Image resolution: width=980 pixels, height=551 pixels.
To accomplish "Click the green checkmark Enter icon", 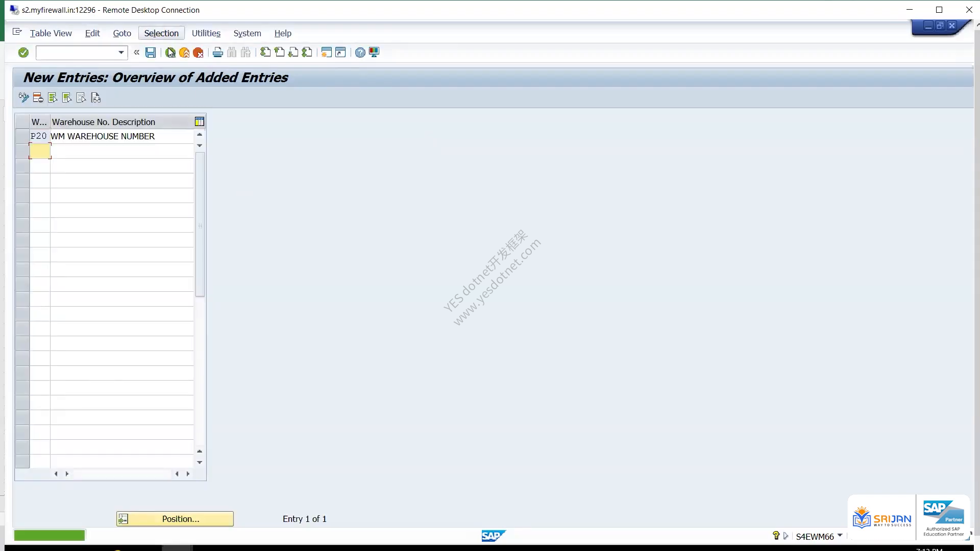I will [23, 53].
